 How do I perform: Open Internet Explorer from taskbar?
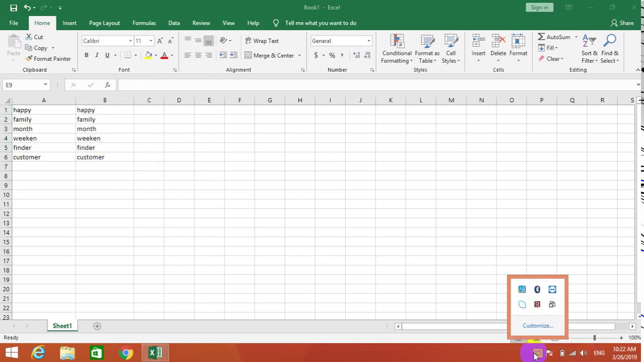(x=38, y=353)
